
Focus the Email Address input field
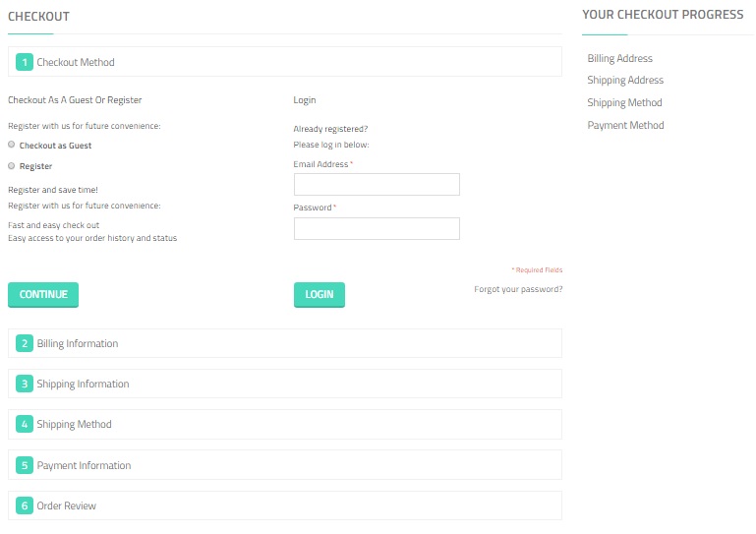377,185
